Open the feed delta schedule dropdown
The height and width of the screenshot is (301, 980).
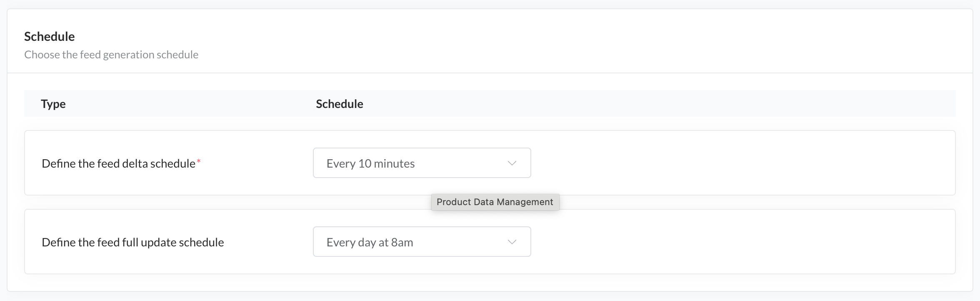(421, 163)
